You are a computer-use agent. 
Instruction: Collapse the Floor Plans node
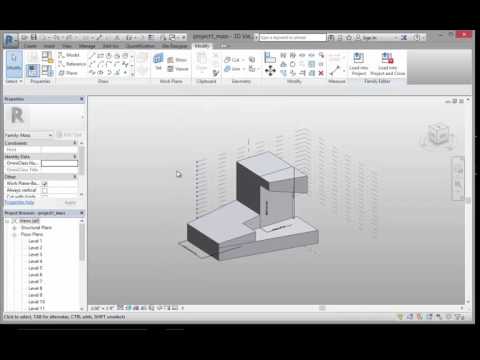coord(14,235)
